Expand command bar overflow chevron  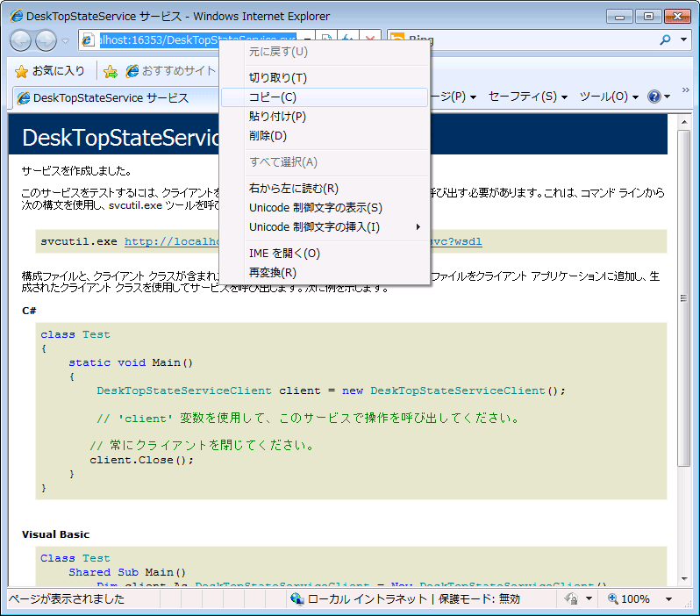(x=686, y=90)
